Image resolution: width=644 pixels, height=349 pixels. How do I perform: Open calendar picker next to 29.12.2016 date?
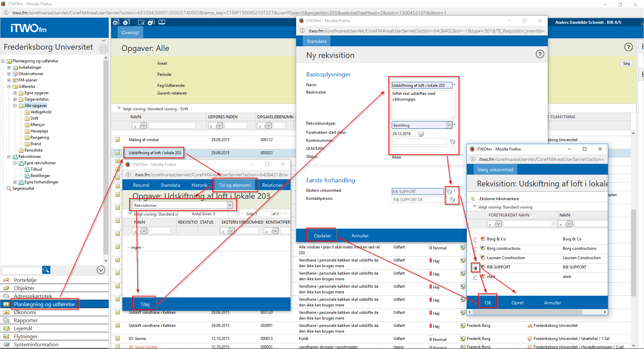click(421, 134)
